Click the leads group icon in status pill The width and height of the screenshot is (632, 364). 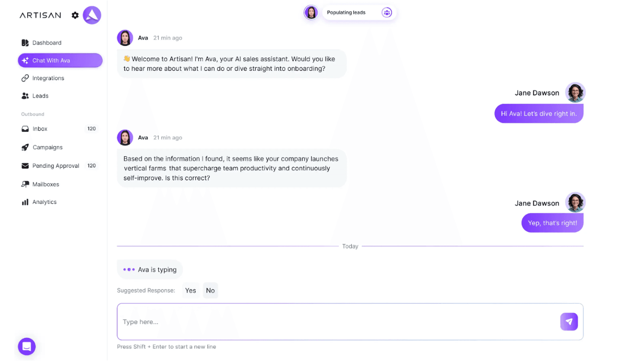coord(387,12)
